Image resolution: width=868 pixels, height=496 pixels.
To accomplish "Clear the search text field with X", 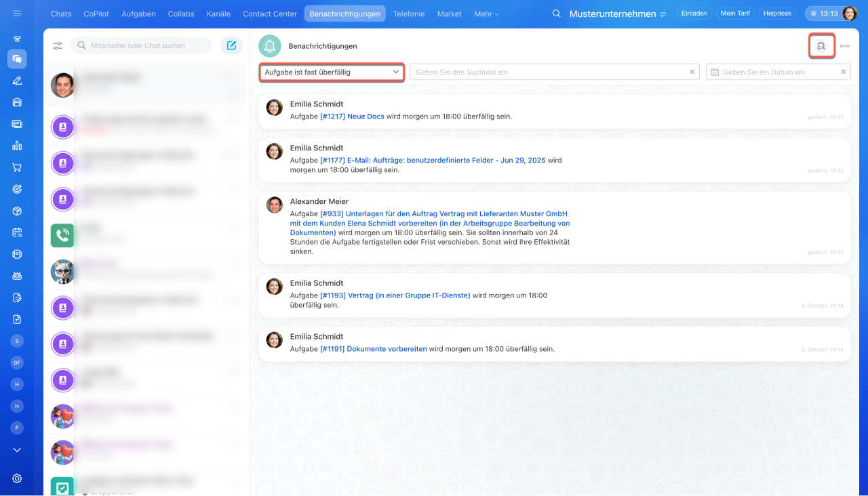I will (x=692, y=72).
